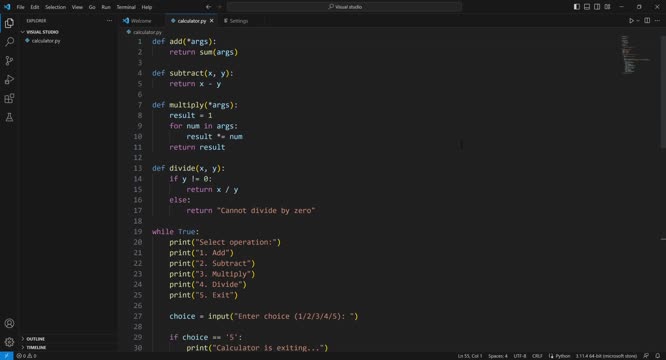The width and height of the screenshot is (666, 360).
Task: Expand the OUTLINE section
Action: pos(36,339)
